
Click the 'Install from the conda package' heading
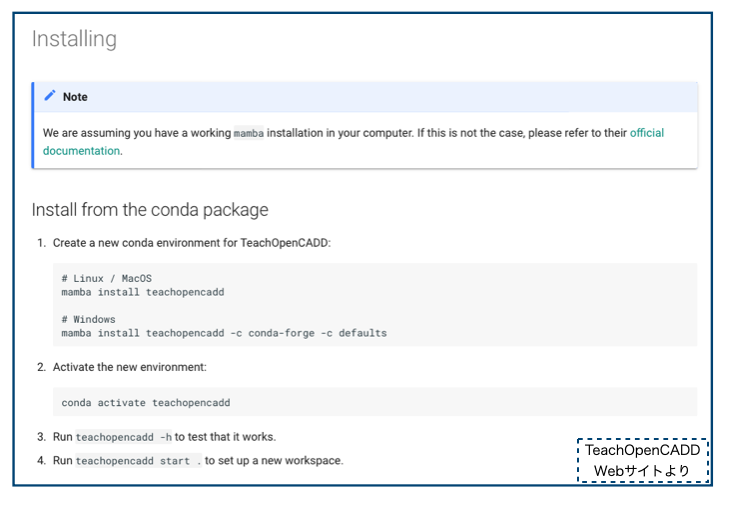click(x=150, y=210)
